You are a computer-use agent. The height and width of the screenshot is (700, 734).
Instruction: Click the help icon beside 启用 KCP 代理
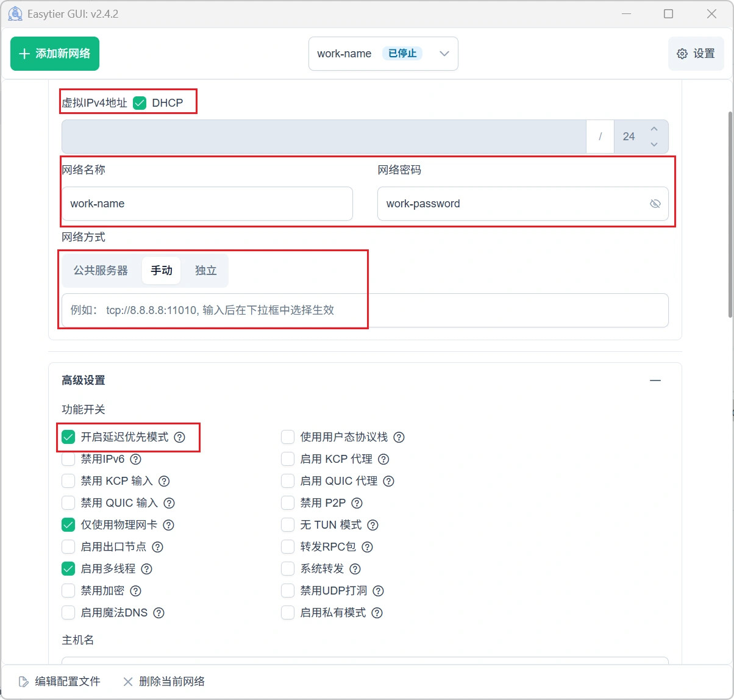click(383, 459)
